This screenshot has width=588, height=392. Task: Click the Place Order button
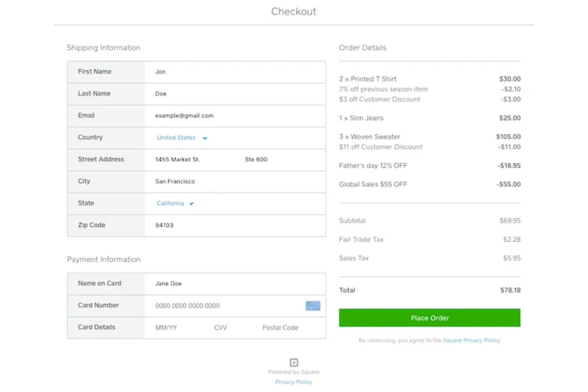(429, 318)
